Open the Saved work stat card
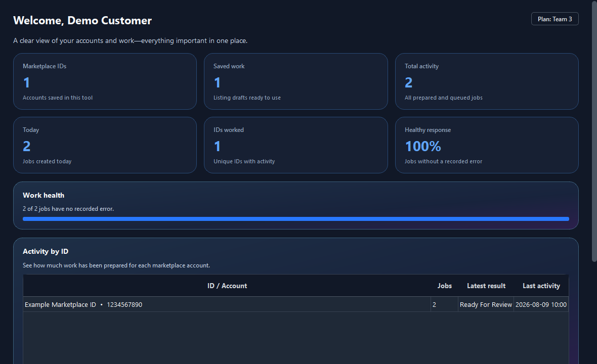This screenshot has height=364, width=597. click(296, 81)
